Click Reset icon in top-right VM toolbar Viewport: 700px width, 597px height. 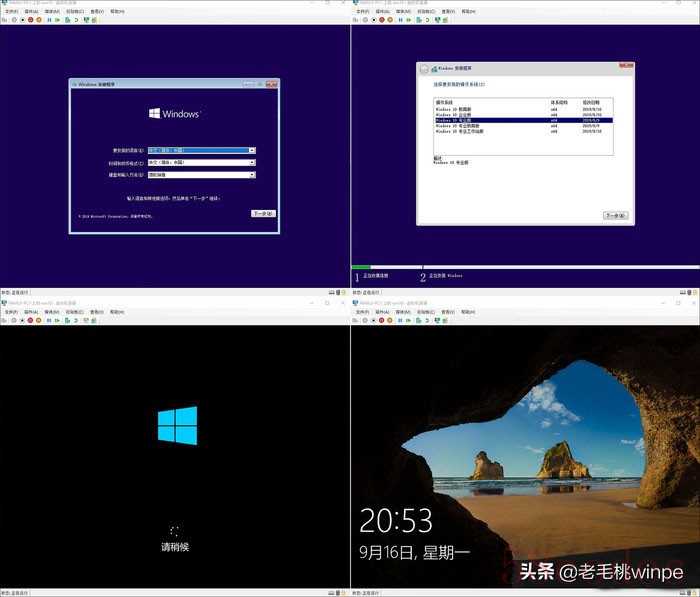click(x=406, y=18)
